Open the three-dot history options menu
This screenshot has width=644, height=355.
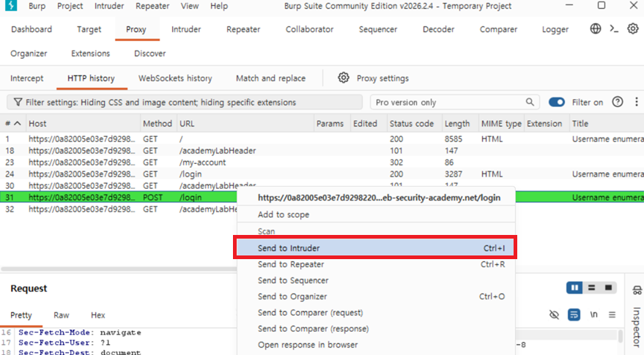pos(636,102)
